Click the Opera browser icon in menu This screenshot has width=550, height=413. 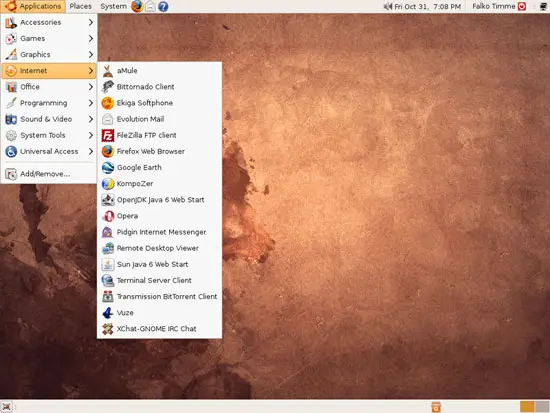click(x=108, y=216)
